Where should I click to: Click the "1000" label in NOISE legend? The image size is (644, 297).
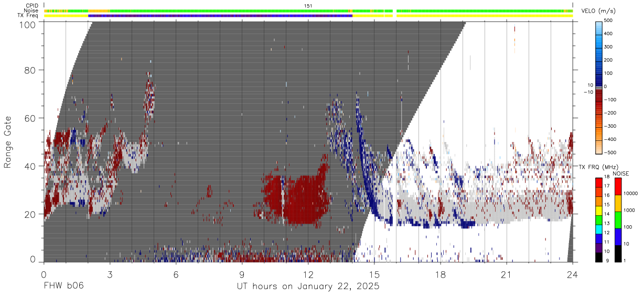(629, 210)
